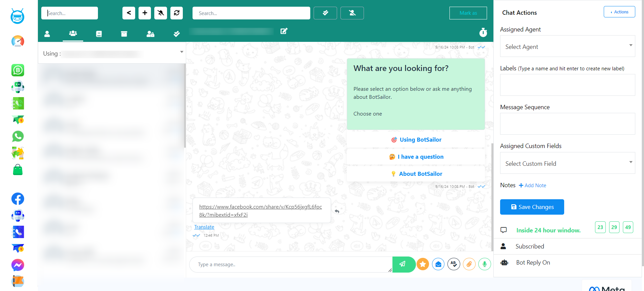The height and width of the screenshot is (291, 644).
Task: Click the plus button to add subscriber
Action: pyautogui.click(x=145, y=13)
